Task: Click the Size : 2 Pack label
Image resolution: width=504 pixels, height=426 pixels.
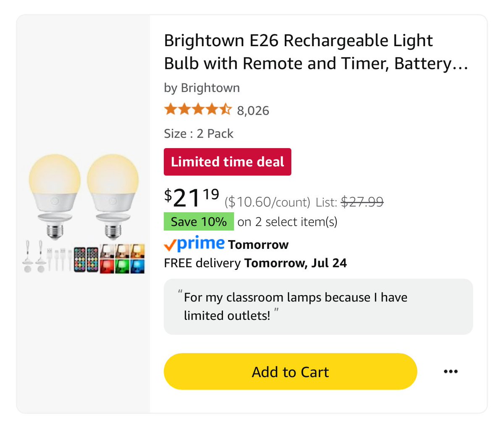Action: tap(199, 133)
